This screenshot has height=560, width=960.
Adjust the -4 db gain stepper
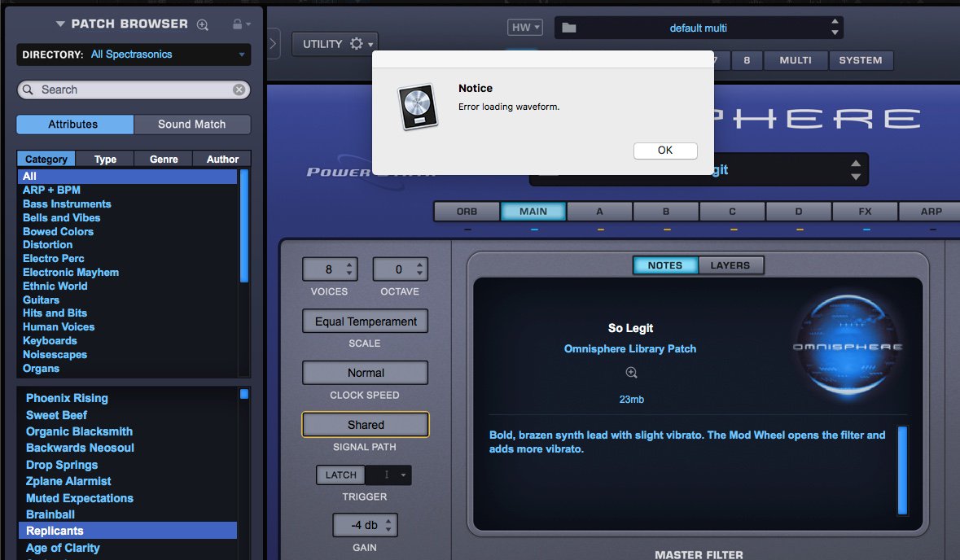(x=388, y=525)
